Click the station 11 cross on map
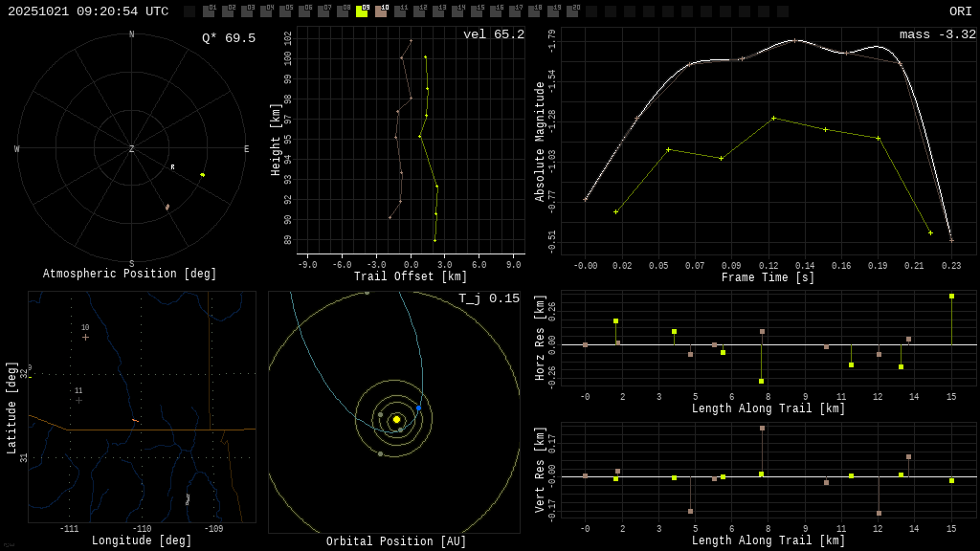 click(78, 400)
